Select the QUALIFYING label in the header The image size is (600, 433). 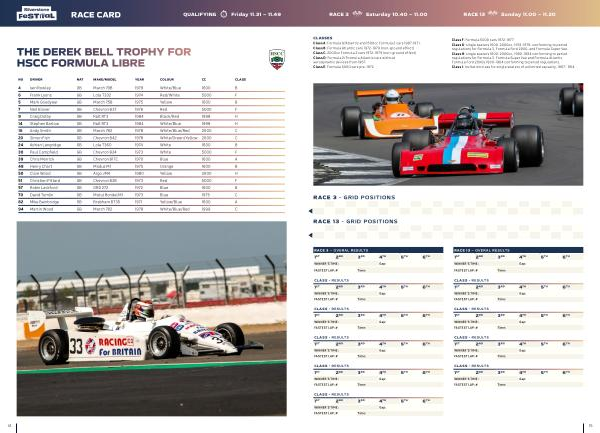point(199,15)
